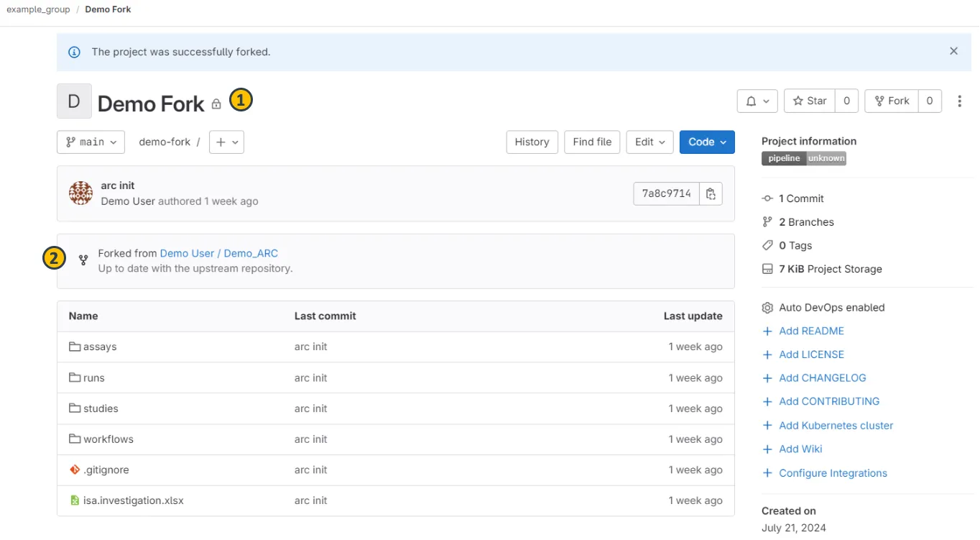Click the Demo User avatar image
980x540 pixels.
pos(80,193)
